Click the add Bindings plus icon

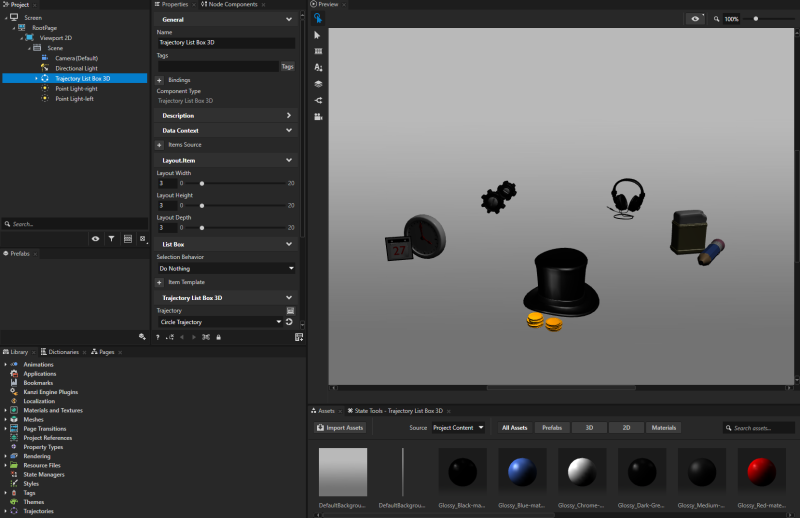tap(160, 79)
